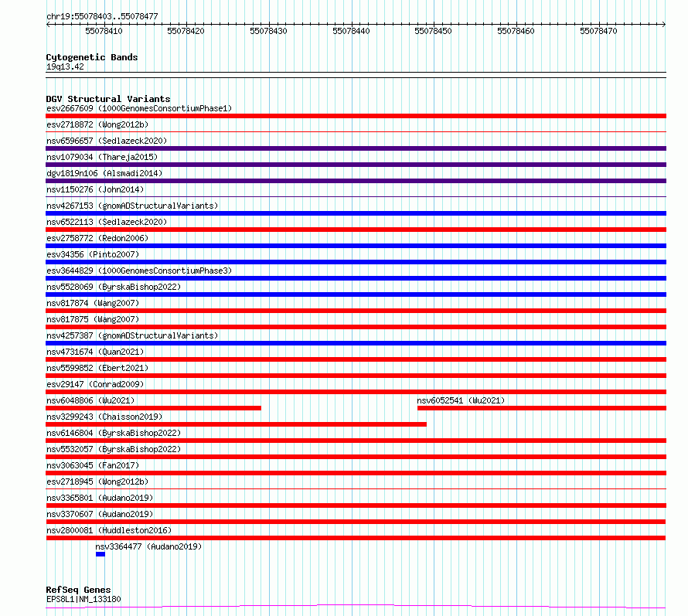
Task: Click variant label nsv5528069 (ByrskaBishop2022)
Action: click(x=114, y=287)
